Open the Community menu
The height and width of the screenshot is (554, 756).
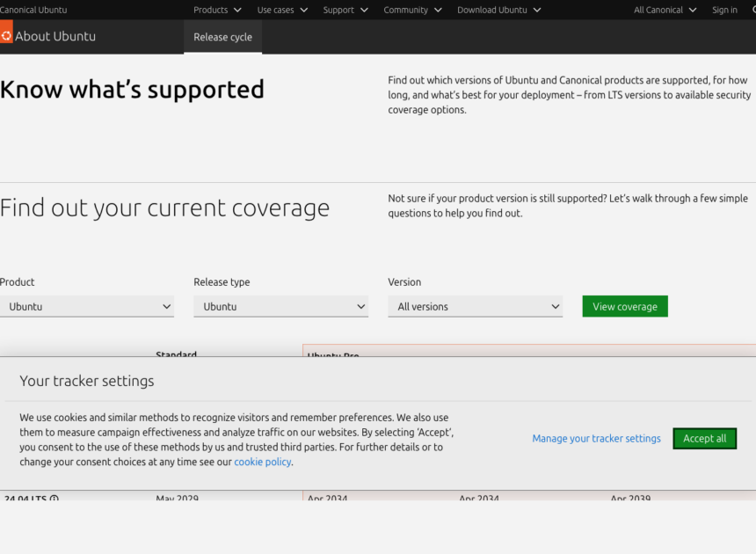412,10
